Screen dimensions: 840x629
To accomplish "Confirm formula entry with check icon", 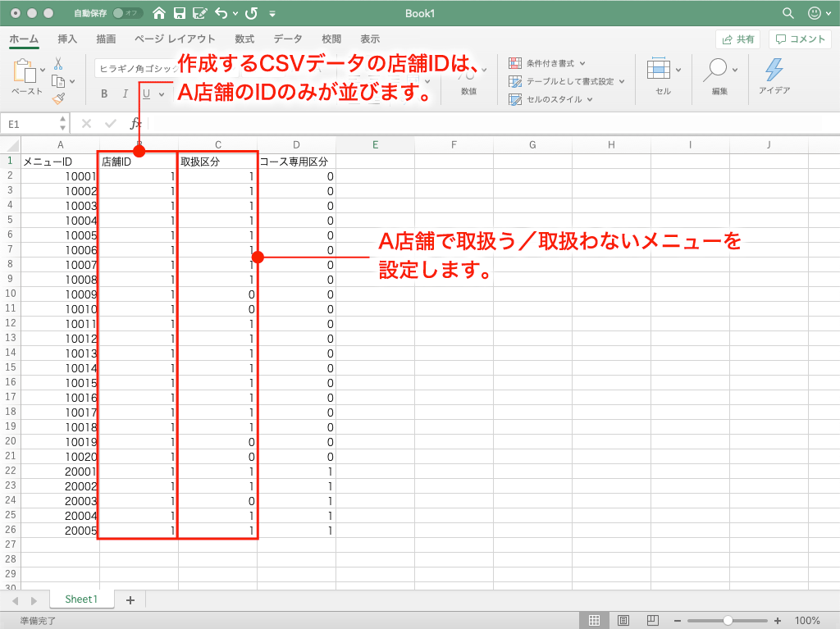I will pyautogui.click(x=111, y=124).
